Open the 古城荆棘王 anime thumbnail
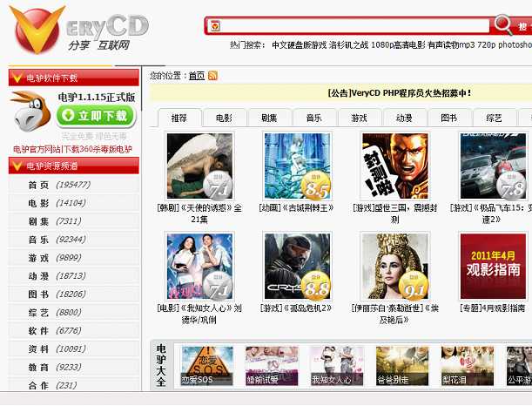Image resolution: width=532 pixels, height=406 pixels. (x=297, y=166)
